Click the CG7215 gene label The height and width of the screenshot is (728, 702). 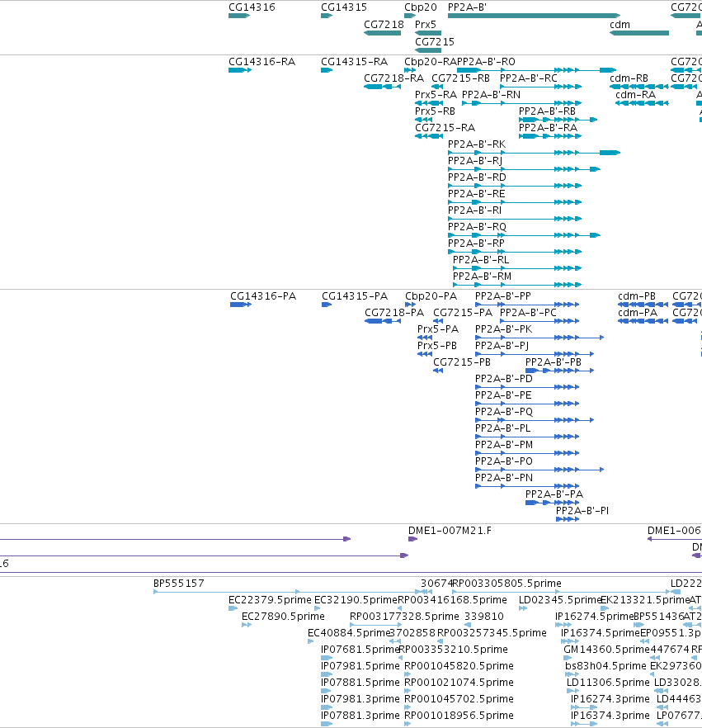[435, 42]
